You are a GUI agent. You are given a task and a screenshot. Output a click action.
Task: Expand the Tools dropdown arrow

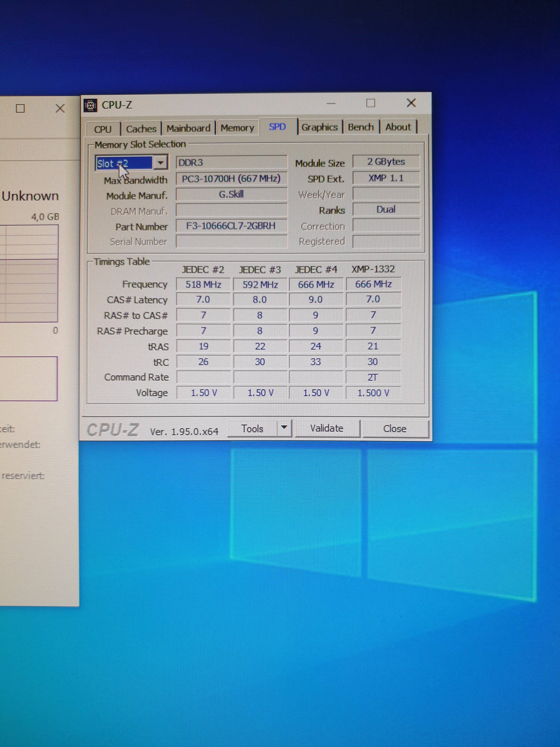click(284, 428)
